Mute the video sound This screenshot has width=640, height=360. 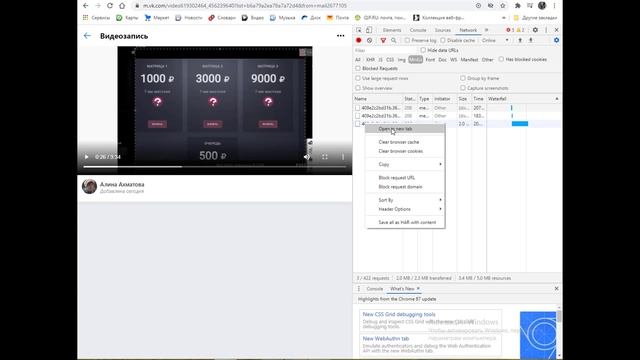(307, 157)
